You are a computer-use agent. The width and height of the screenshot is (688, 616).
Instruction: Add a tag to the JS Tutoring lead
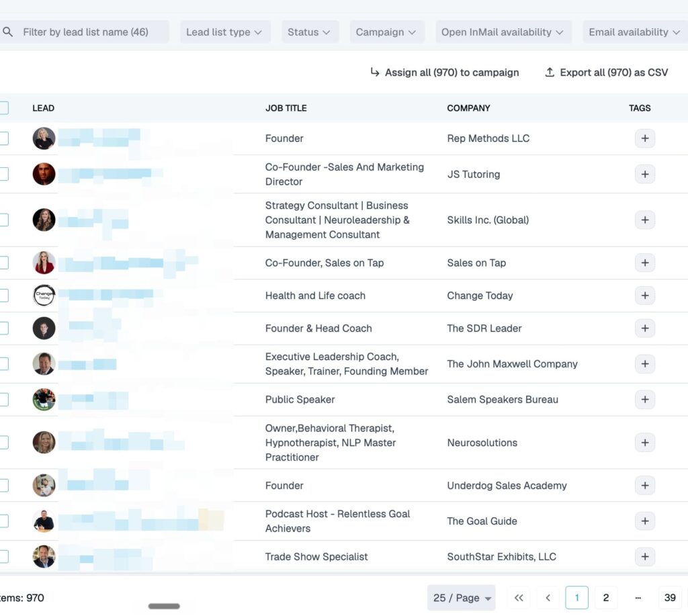(x=644, y=174)
